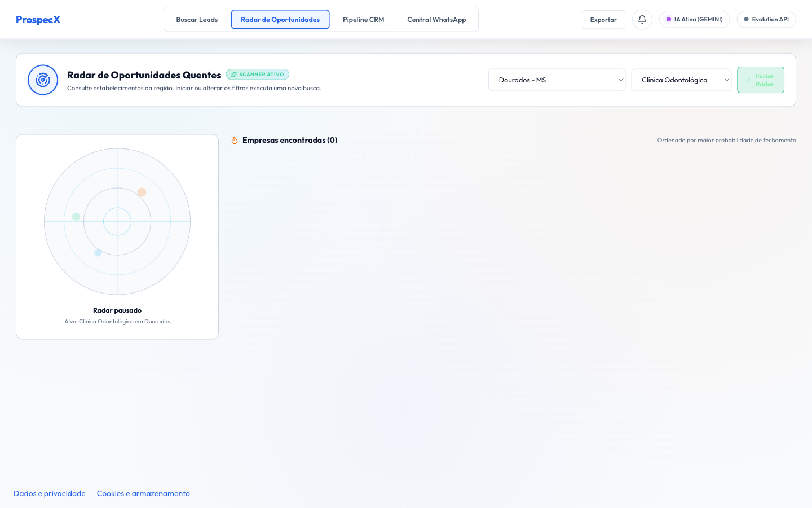This screenshot has width=812, height=508.
Task: Open the Cookies e armazenamento link
Action: coord(143,494)
